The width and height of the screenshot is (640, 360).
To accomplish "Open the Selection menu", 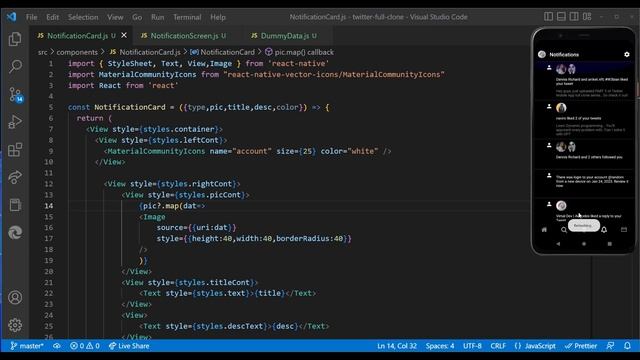I will [x=83, y=17].
